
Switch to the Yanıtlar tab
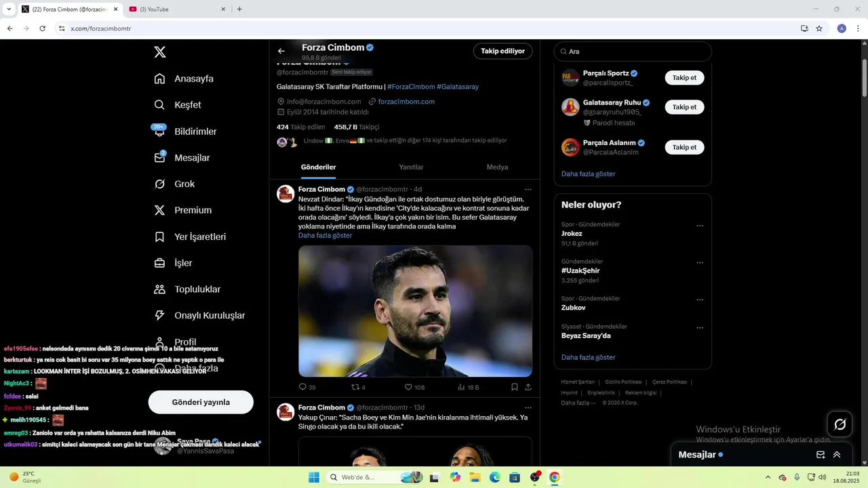point(411,167)
